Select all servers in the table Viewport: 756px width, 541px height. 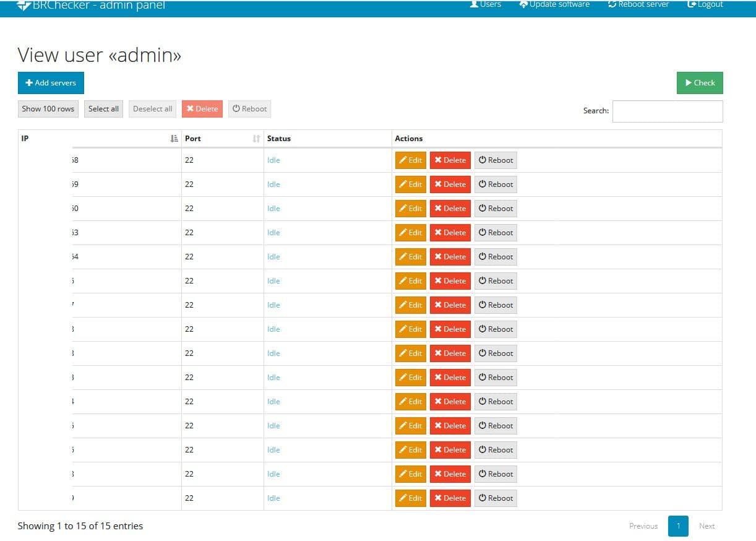coord(103,108)
